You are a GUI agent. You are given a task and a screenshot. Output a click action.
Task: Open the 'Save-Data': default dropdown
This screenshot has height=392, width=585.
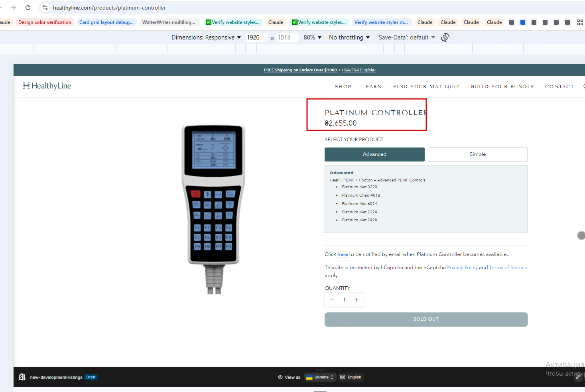406,37
